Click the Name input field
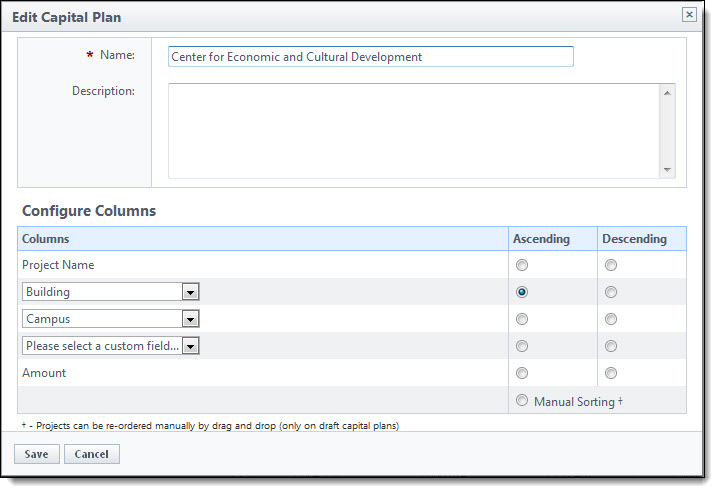 (371, 56)
